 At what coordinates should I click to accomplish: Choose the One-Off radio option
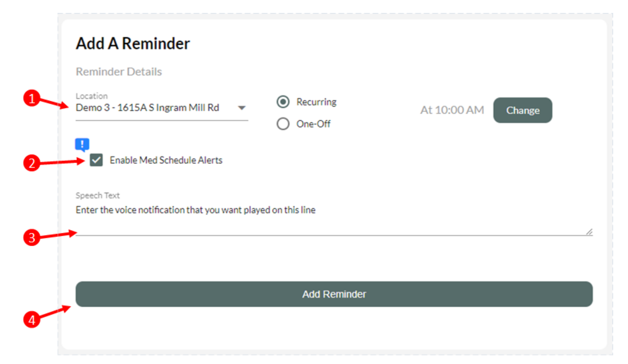(283, 124)
